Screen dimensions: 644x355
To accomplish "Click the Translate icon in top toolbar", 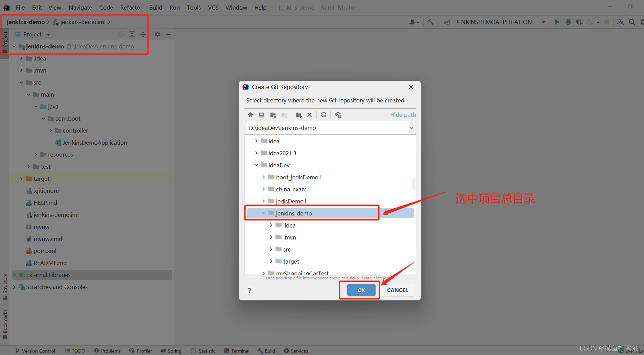I will coord(620,22).
